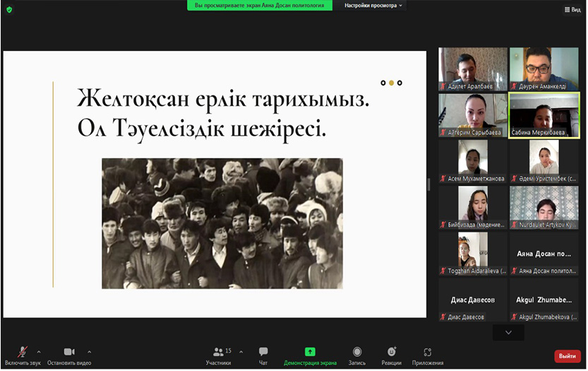
Task: Expand arrow next to Участники count
Action: [x=241, y=351]
